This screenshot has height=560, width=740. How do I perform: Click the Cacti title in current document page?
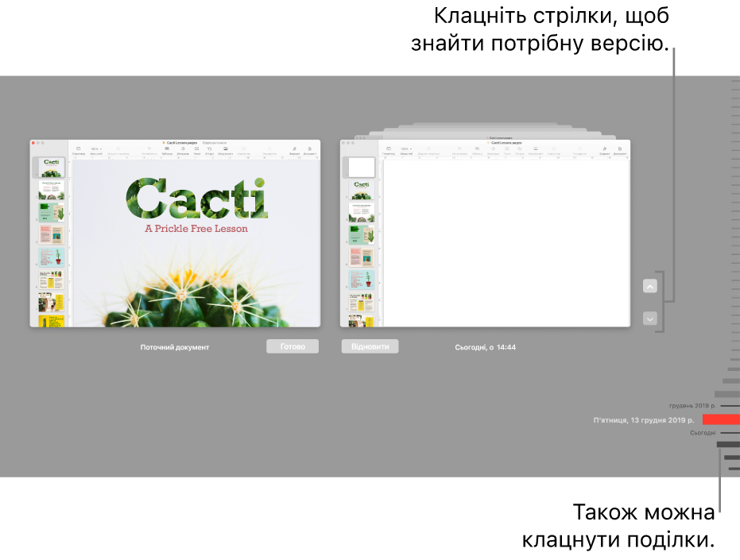[197, 199]
